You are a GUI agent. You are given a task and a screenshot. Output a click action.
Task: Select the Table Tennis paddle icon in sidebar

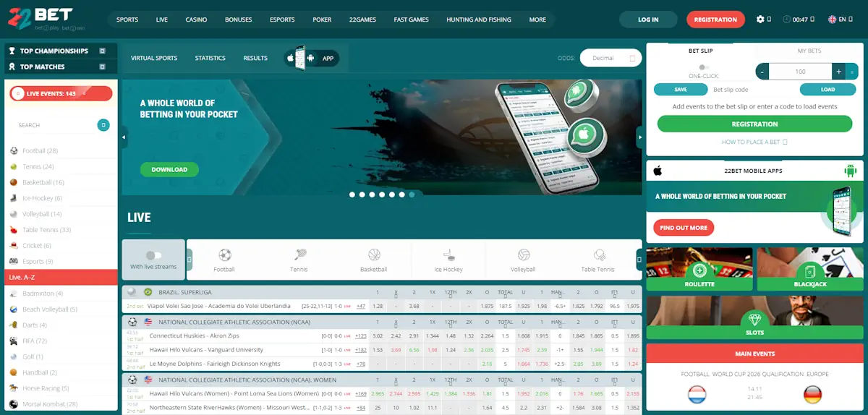[x=14, y=230]
